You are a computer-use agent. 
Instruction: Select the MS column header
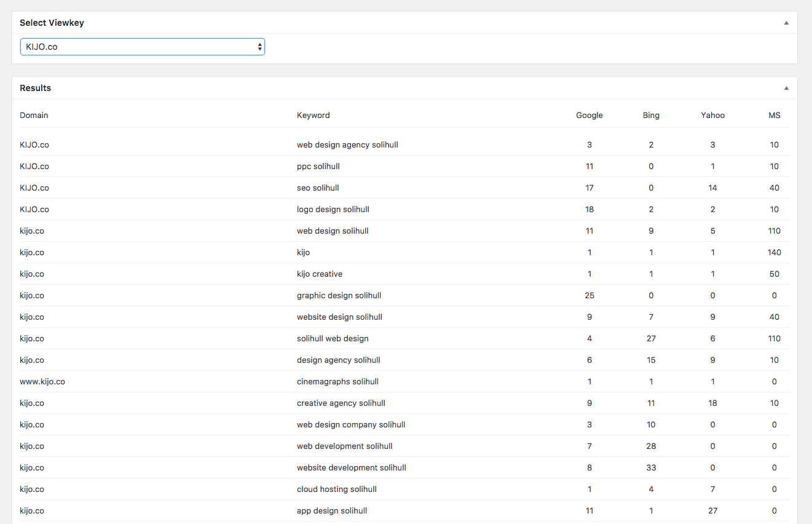(x=774, y=115)
